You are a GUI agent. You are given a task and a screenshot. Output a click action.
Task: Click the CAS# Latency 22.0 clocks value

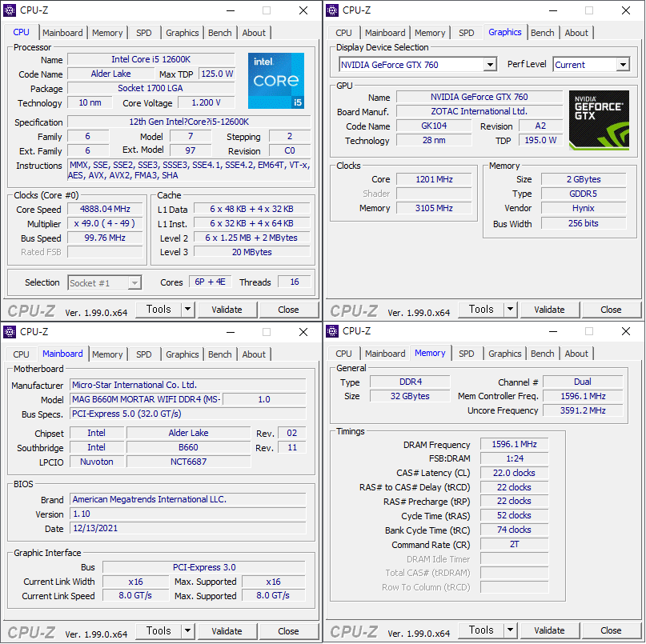pos(514,473)
